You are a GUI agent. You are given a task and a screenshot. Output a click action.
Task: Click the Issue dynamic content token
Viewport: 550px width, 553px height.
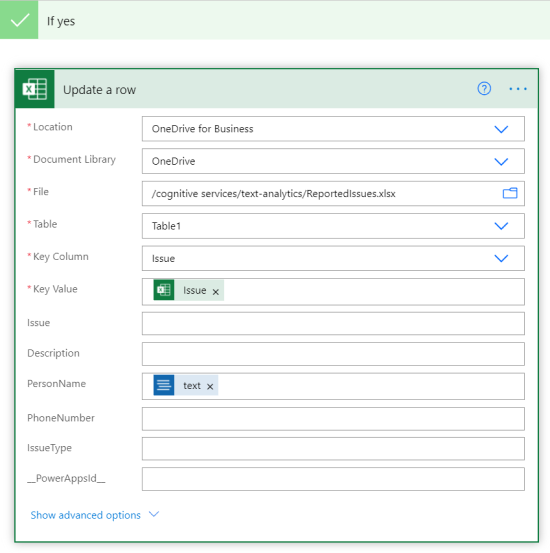tap(189, 290)
